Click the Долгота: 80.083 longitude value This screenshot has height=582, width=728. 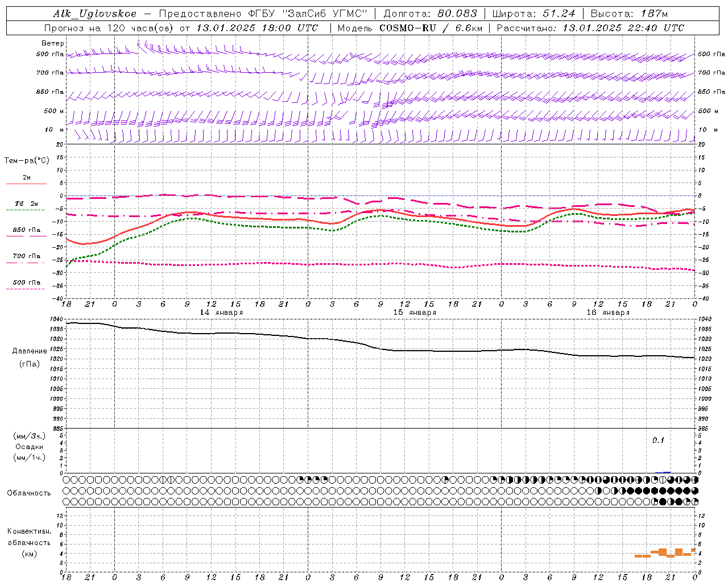click(429, 14)
